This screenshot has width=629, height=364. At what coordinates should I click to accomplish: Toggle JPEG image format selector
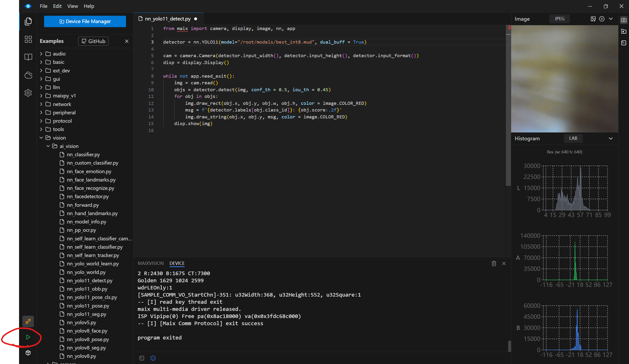(559, 19)
